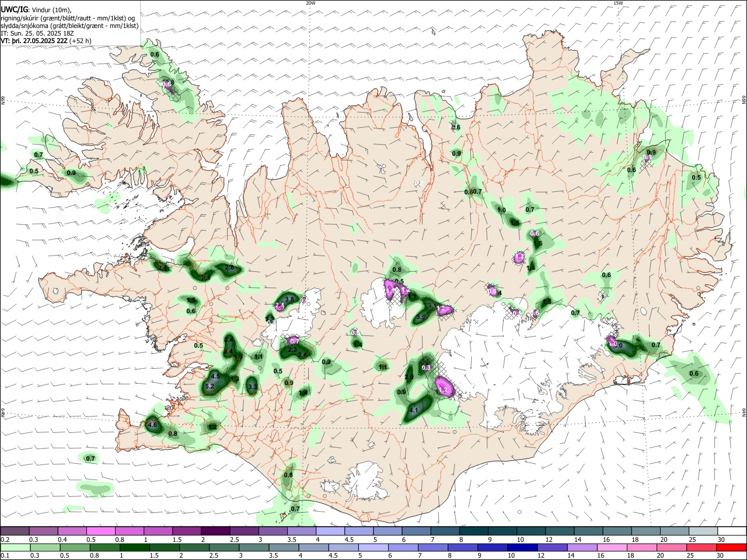The image size is (747, 560).
Task: Click the 0.2 label in the top legend
Action: coord(5,540)
